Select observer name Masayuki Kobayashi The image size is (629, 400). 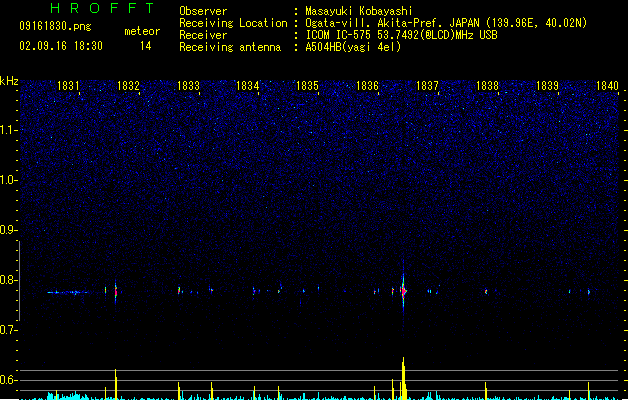coord(359,11)
